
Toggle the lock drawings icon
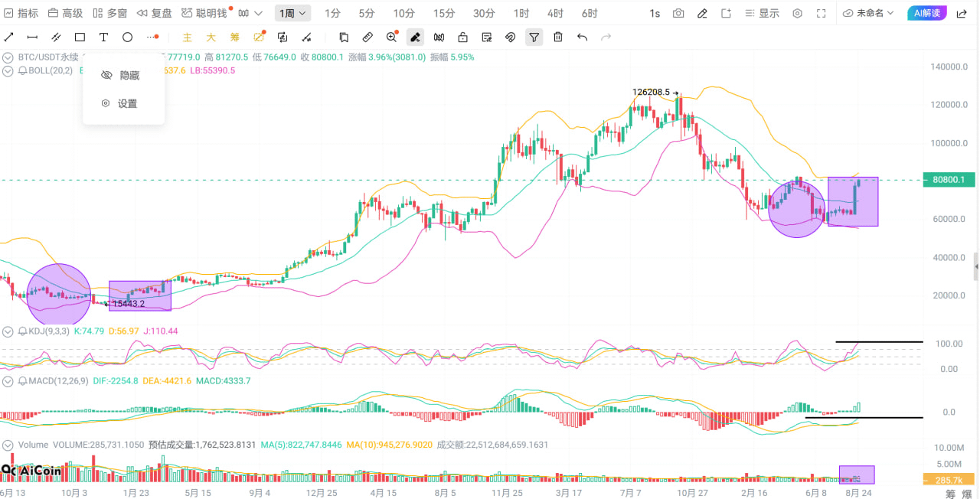[462, 37]
